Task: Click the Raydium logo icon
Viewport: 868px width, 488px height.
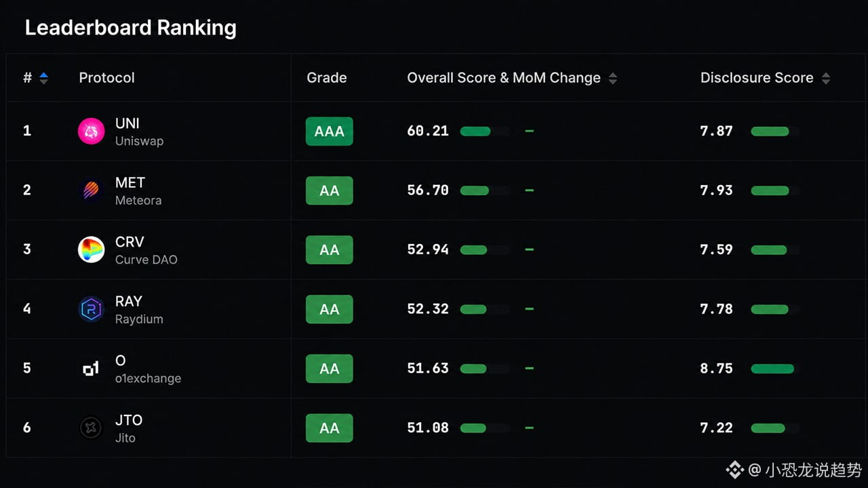Action: pyautogui.click(x=91, y=309)
